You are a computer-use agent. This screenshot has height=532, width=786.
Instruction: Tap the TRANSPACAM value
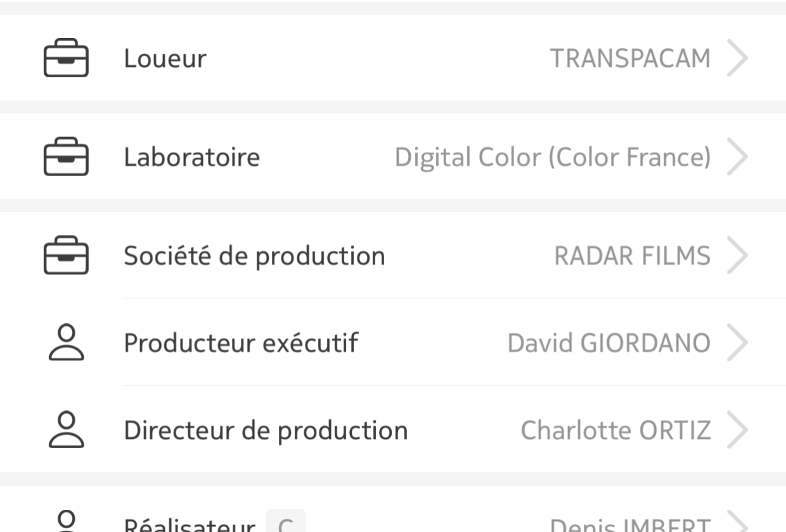pos(630,58)
